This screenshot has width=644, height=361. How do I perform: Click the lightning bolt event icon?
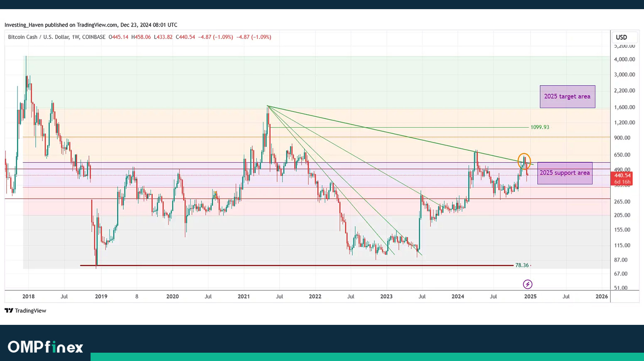click(527, 284)
